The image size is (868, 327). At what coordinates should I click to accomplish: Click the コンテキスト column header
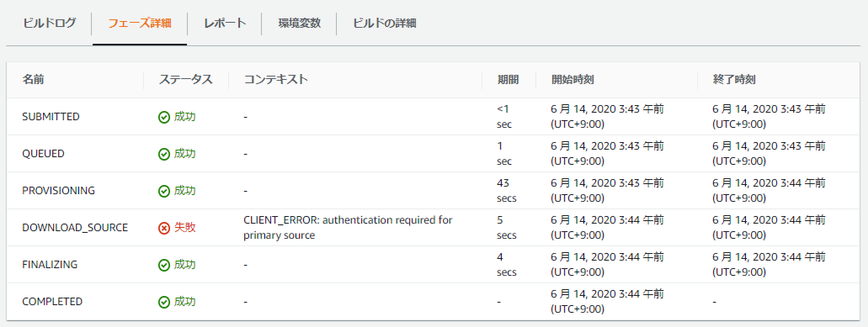(x=275, y=80)
